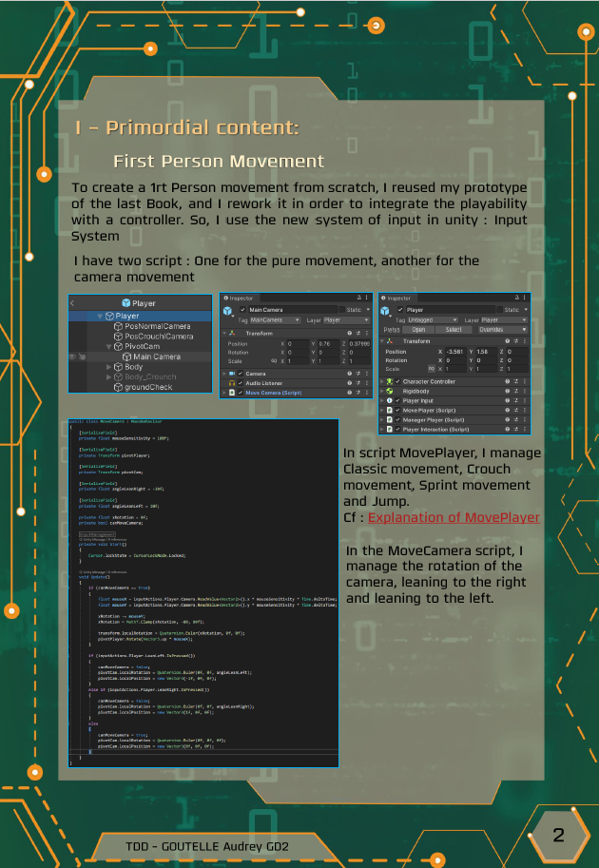Click the Rigidbody component icon
This screenshot has height=868, width=599.
390,392
